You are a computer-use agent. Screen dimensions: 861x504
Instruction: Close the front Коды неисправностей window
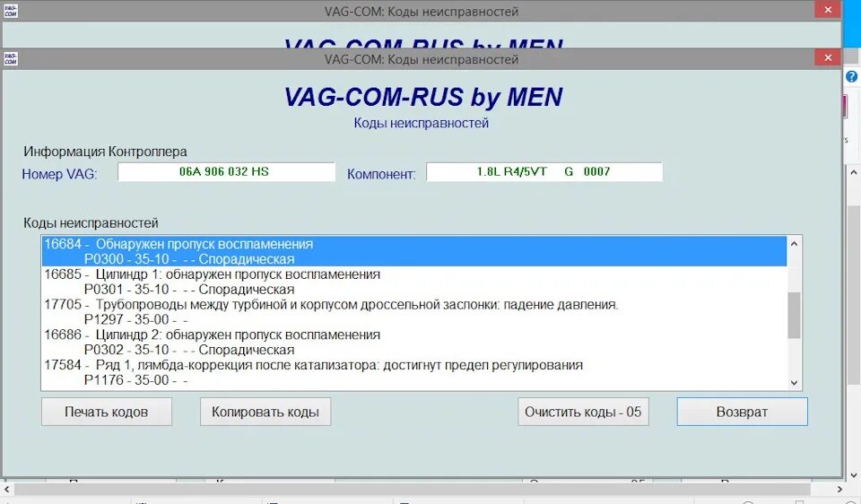(x=828, y=57)
